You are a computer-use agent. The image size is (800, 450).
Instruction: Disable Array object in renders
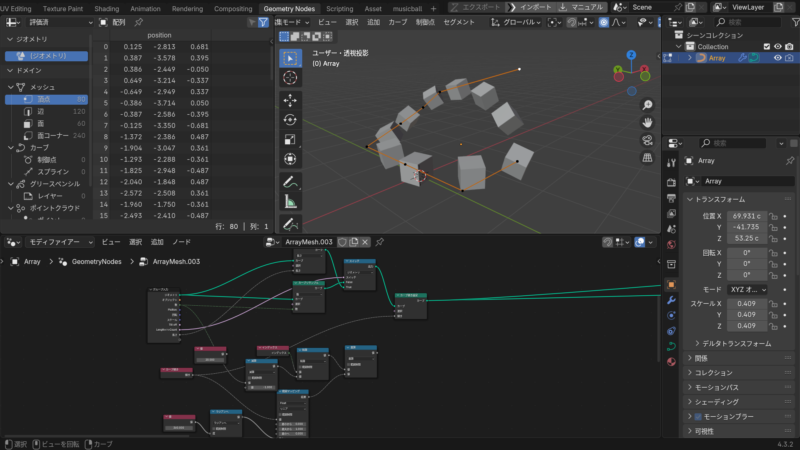click(x=789, y=58)
